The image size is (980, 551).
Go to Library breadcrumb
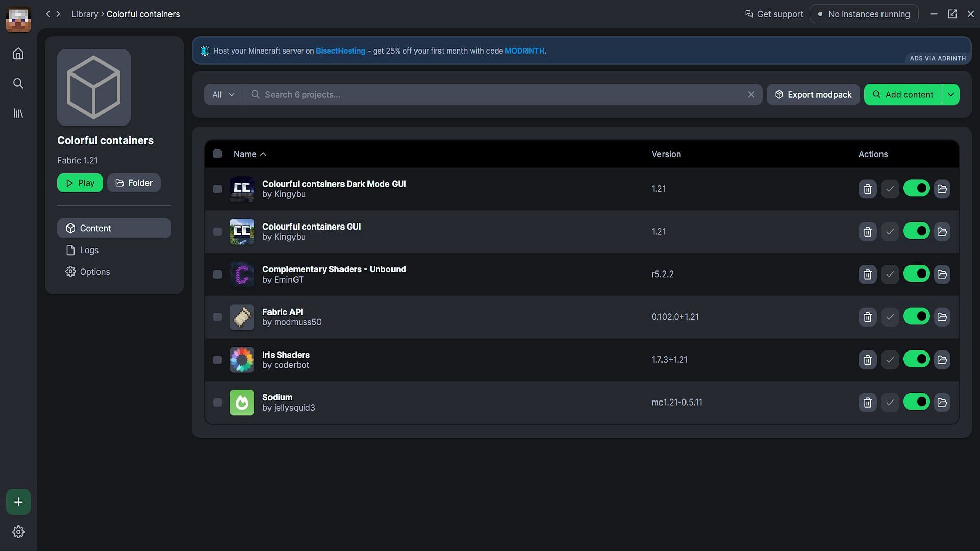[85, 14]
